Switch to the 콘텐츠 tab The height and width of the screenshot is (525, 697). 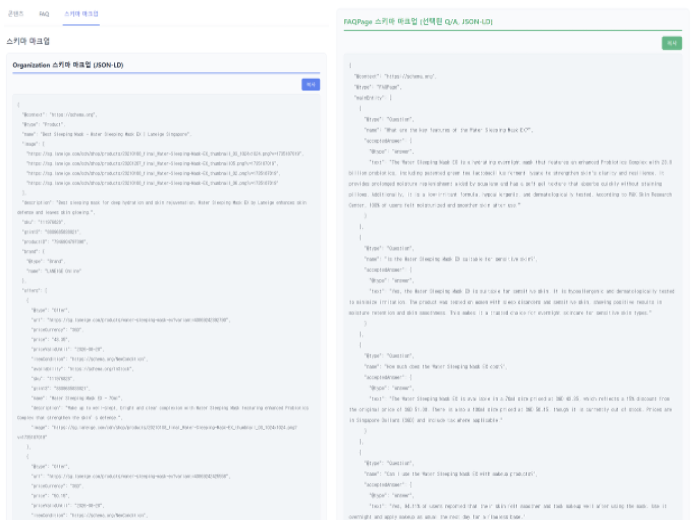15,15
